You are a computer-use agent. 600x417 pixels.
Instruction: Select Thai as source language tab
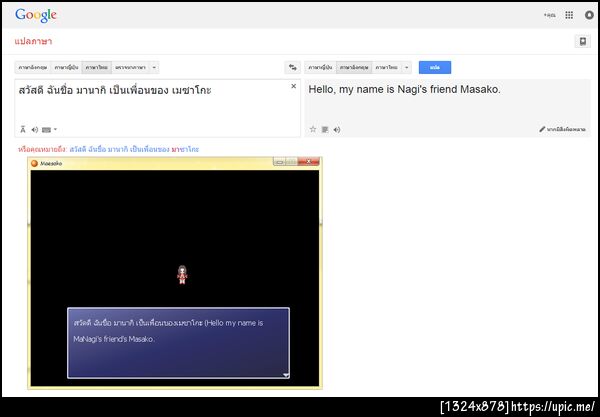96,67
